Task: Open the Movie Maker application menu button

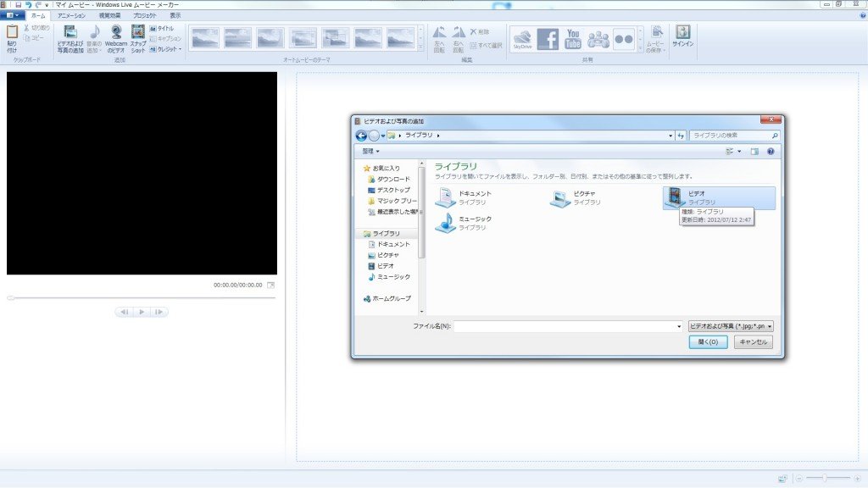Action: click(x=12, y=15)
